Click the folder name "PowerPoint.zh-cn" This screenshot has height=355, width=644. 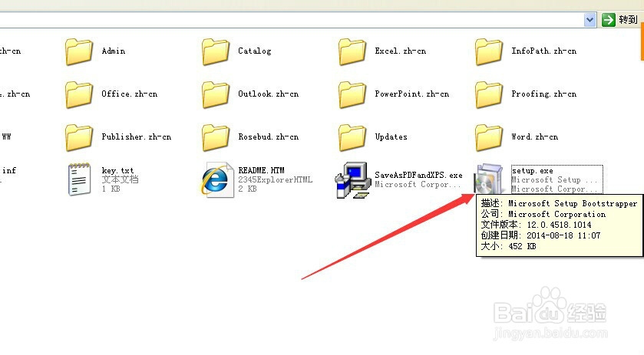click(x=412, y=94)
